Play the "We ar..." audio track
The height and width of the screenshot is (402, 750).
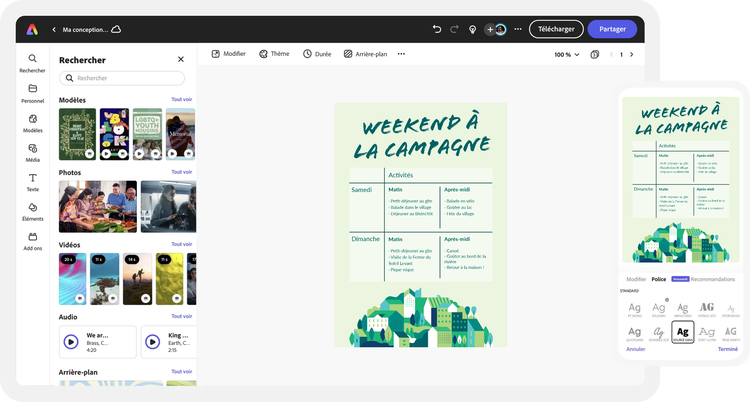point(71,342)
